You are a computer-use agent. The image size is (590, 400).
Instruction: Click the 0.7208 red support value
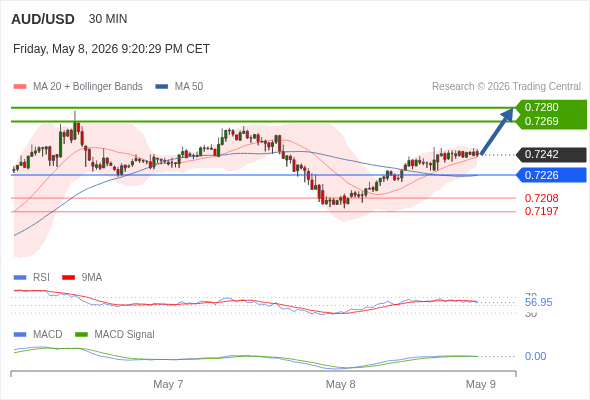click(541, 198)
